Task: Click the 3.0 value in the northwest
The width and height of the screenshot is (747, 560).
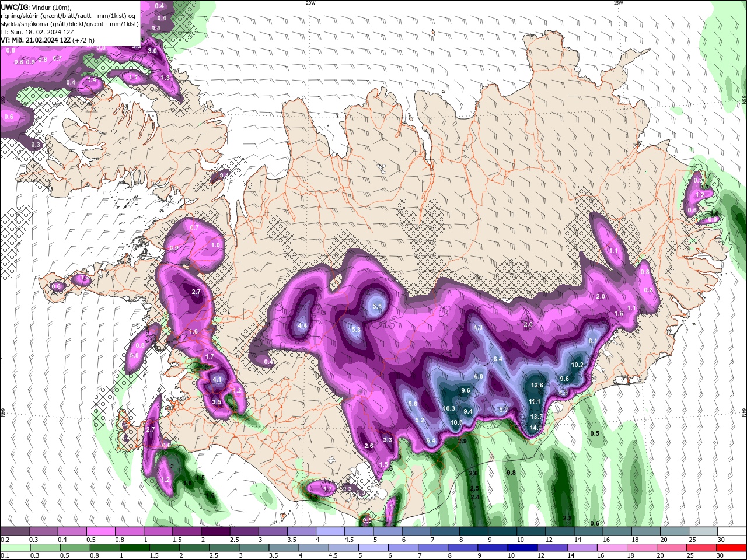Action: point(152,51)
